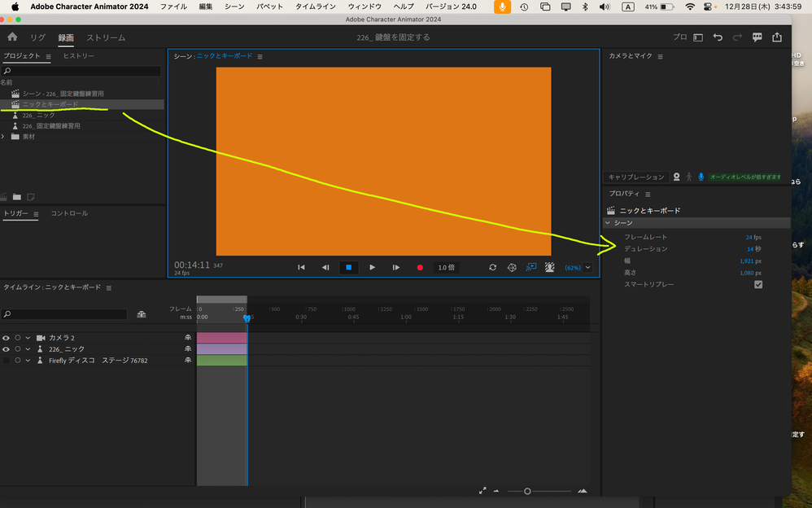Open the カメラとマイク panel menu
Image resolution: width=812 pixels, height=508 pixels.
661,56
